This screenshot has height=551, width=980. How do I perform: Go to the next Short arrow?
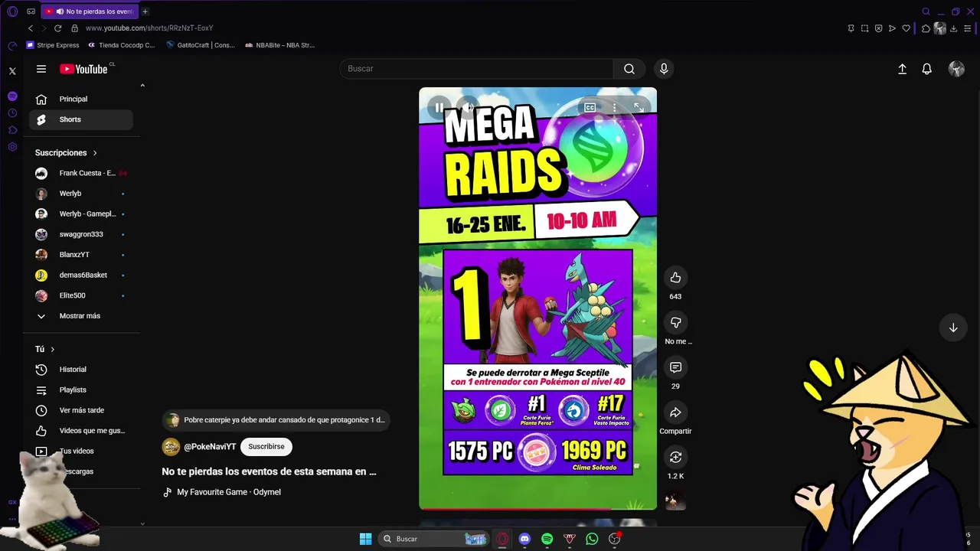[953, 328]
